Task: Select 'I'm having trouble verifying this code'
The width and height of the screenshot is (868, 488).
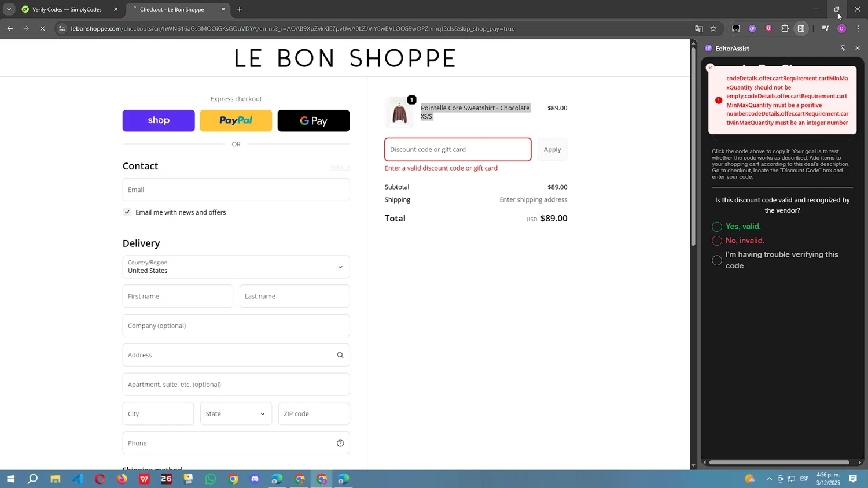Action: click(717, 260)
